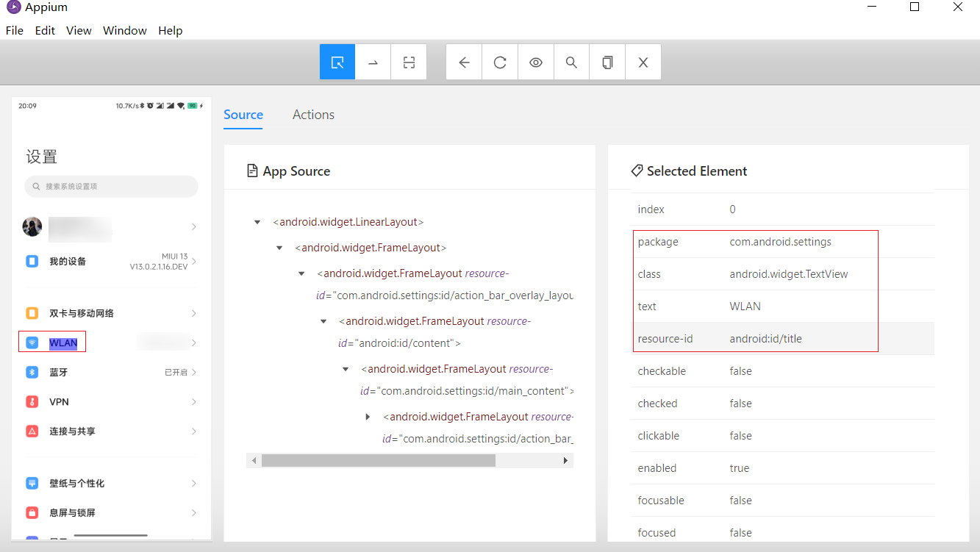Open the File menu
980x552 pixels.
point(15,31)
